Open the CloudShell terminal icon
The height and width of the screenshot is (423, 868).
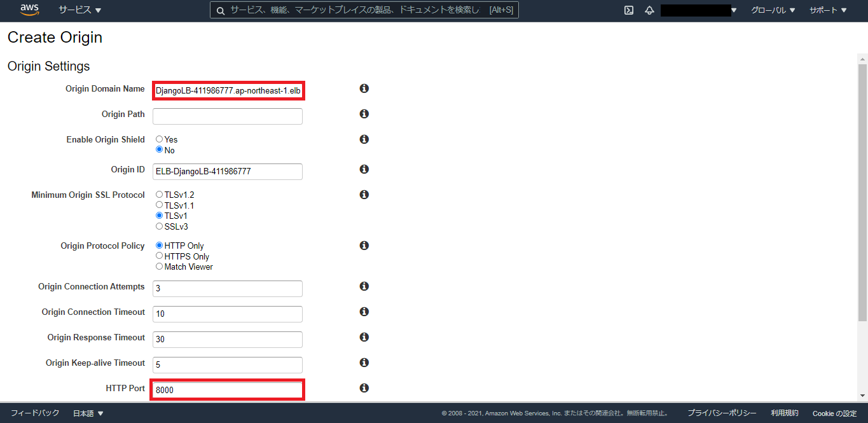(628, 10)
